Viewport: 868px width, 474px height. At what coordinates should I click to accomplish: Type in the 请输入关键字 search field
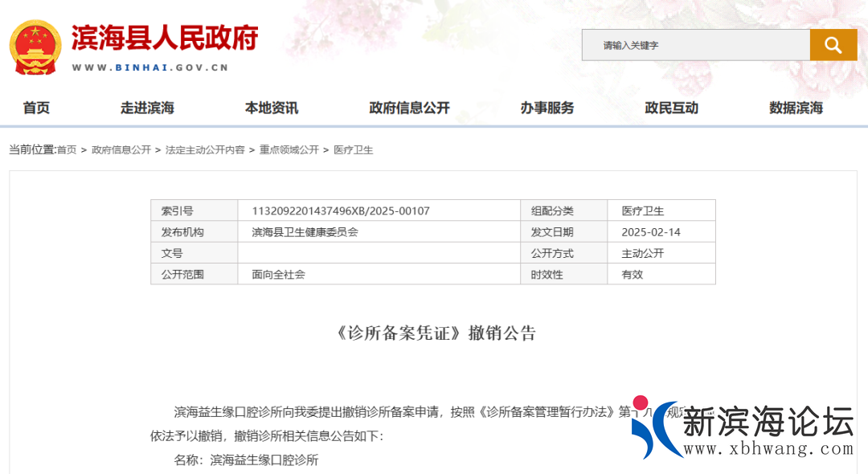pyautogui.click(x=695, y=45)
